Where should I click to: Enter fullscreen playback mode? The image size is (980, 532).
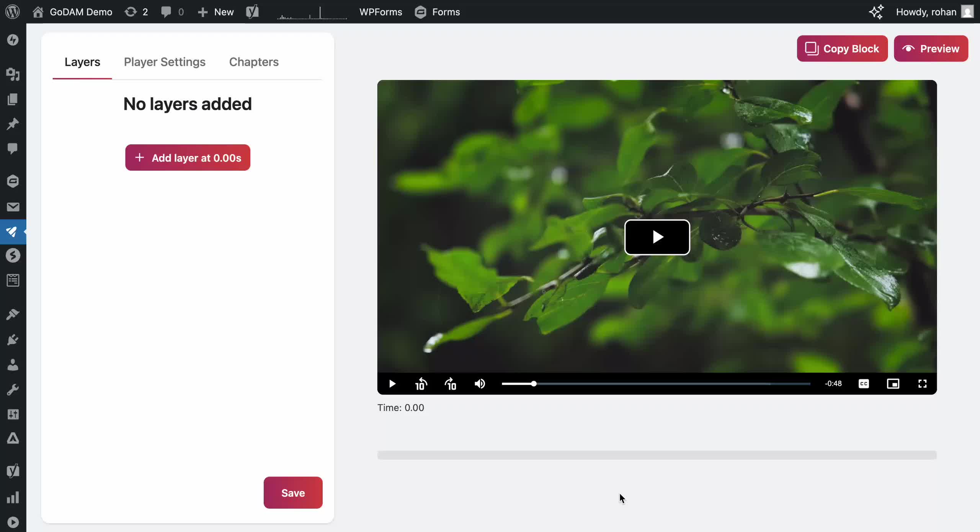(923, 384)
